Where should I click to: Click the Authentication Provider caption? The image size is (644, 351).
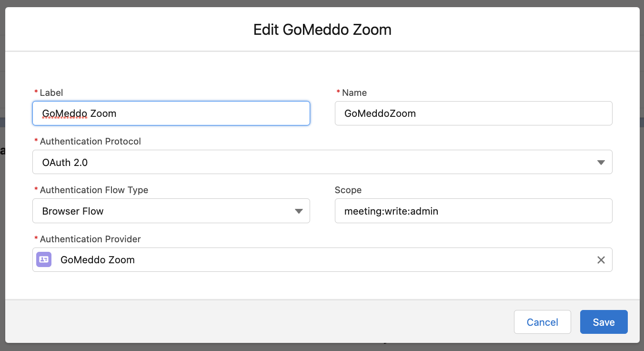91,239
